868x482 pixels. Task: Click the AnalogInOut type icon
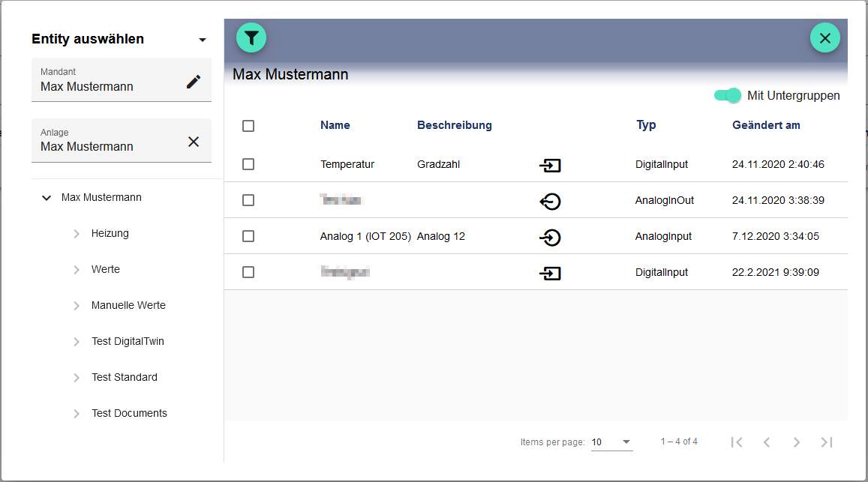coord(550,201)
